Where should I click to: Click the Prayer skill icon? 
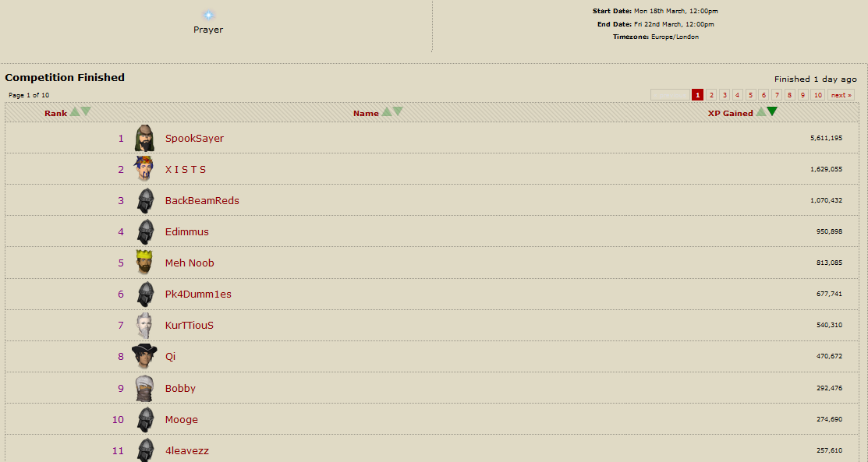coord(208,15)
